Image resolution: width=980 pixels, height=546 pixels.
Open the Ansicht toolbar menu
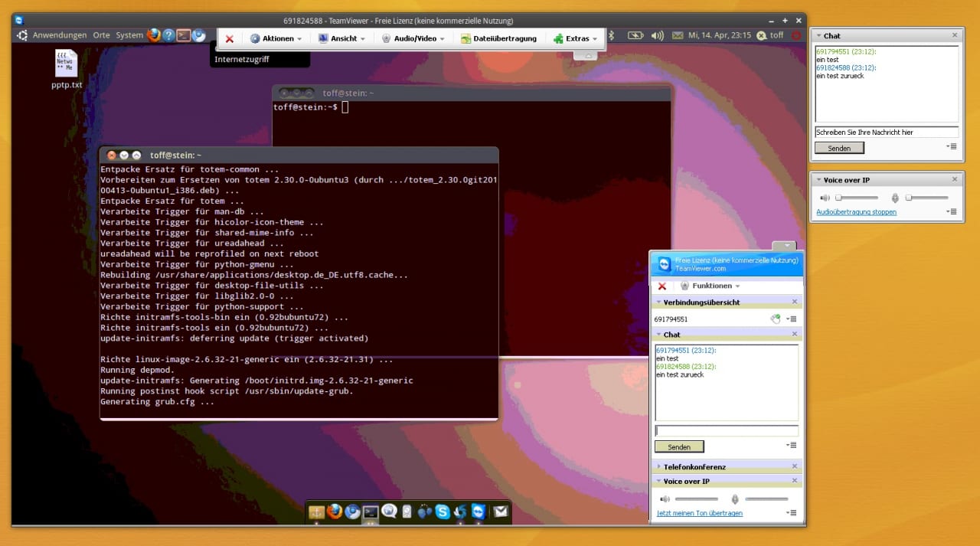click(x=341, y=38)
